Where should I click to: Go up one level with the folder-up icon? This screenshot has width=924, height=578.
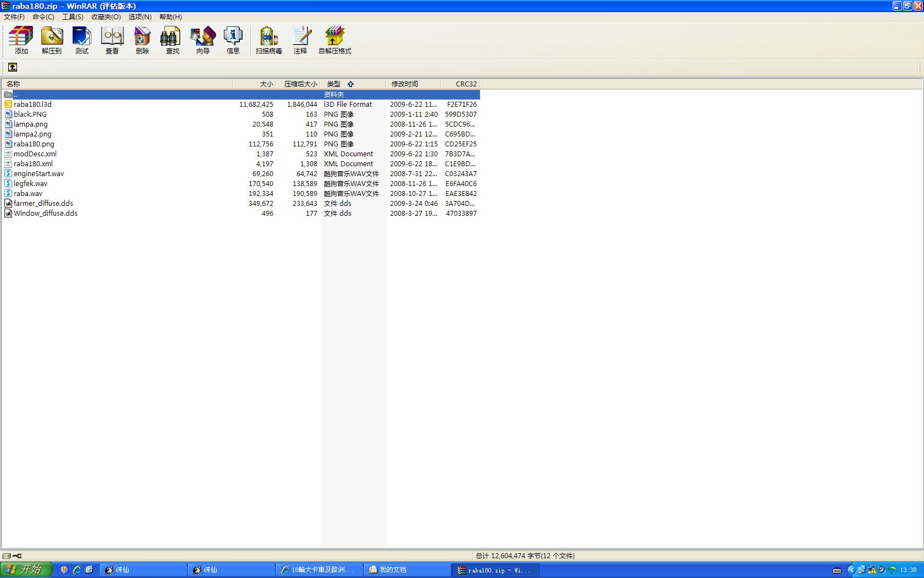tap(13, 67)
